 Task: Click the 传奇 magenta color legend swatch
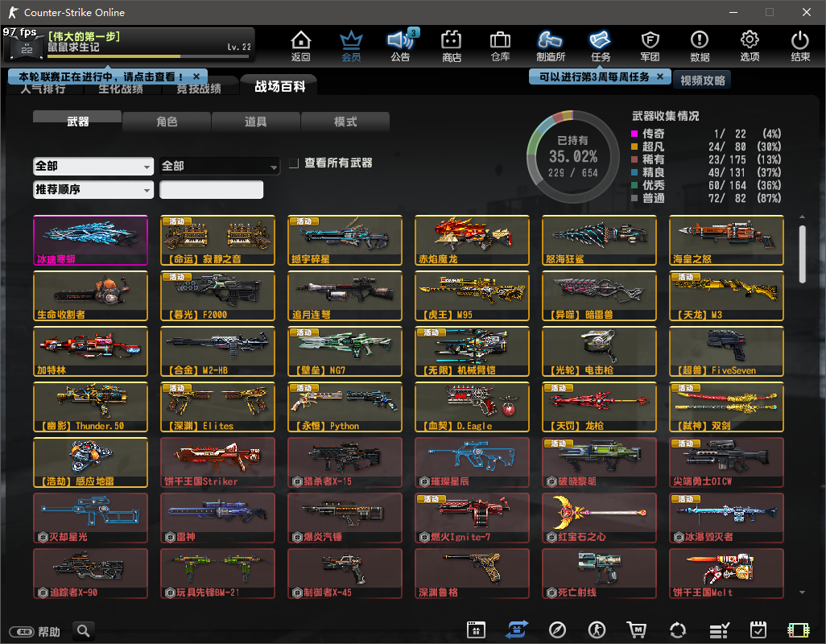tap(634, 134)
